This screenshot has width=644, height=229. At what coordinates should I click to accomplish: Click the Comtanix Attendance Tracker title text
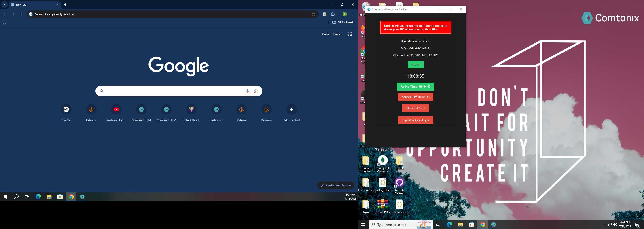click(389, 9)
